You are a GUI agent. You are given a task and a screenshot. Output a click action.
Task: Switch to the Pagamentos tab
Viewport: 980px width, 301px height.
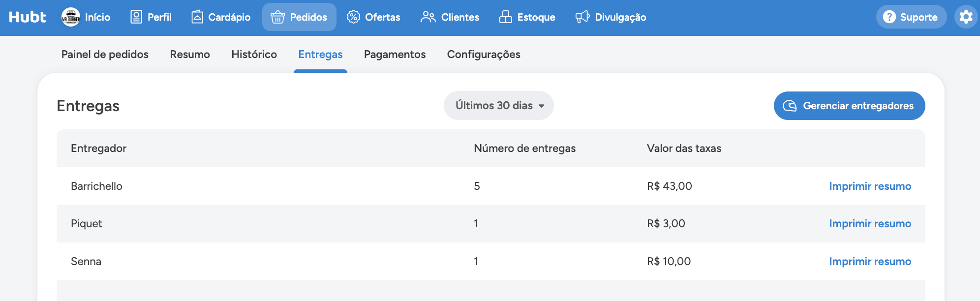pyautogui.click(x=395, y=54)
